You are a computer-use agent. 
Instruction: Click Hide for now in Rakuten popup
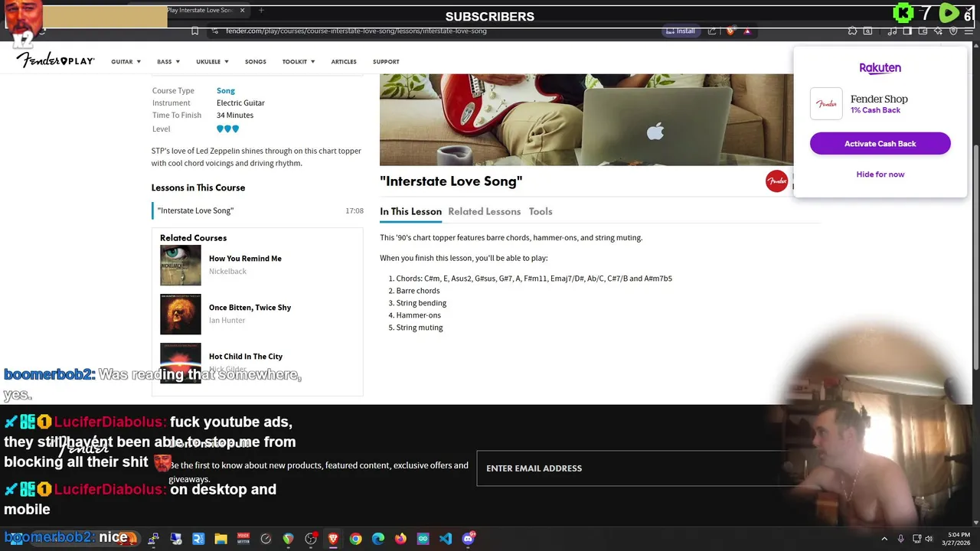880,174
